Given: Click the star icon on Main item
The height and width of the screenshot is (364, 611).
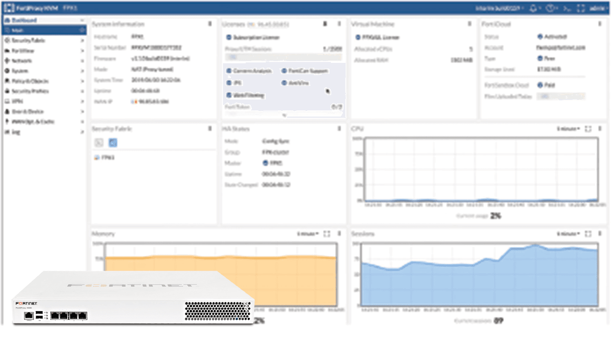Looking at the screenshot, I should pyautogui.click(x=82, y=30).
